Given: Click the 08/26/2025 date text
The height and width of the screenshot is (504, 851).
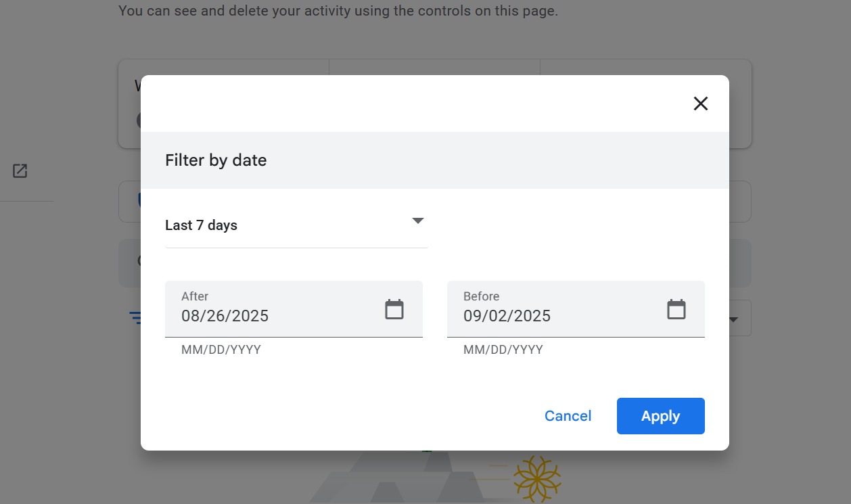Looking at the screenshot, I should 225,315.
